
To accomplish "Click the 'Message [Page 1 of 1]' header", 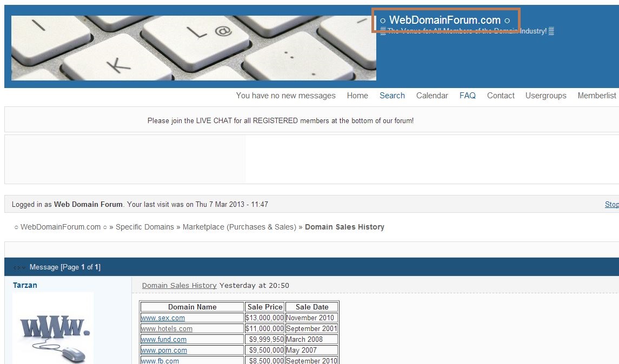I will click(x=65, y=267).
